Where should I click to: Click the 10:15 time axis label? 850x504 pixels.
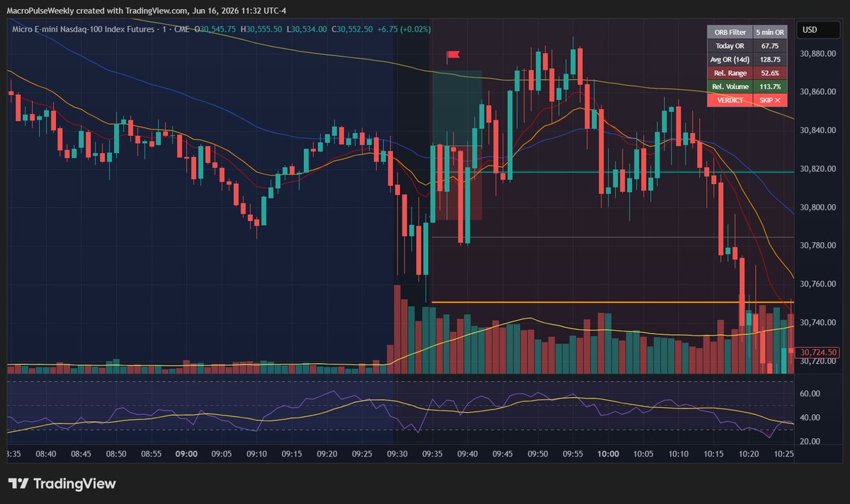[713, 453]
